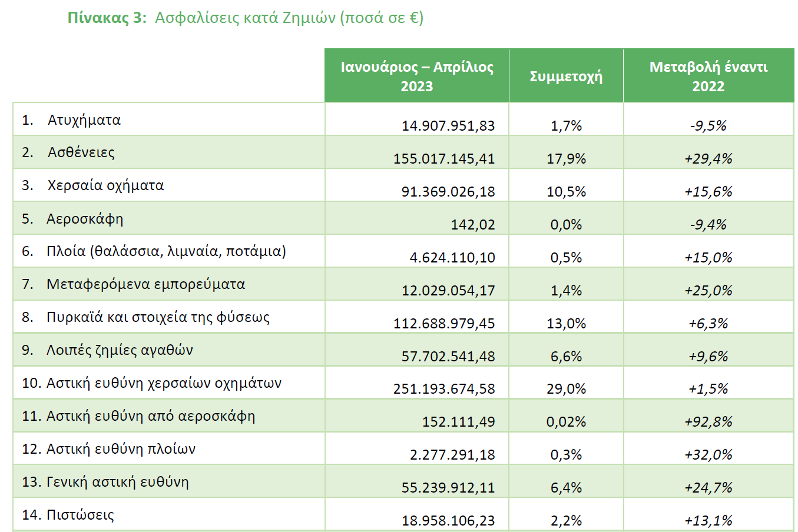Select the 'Λοιπές ζημίες αγαθών' row label
This screenshot has height=532, width=798.
(120, 350)
